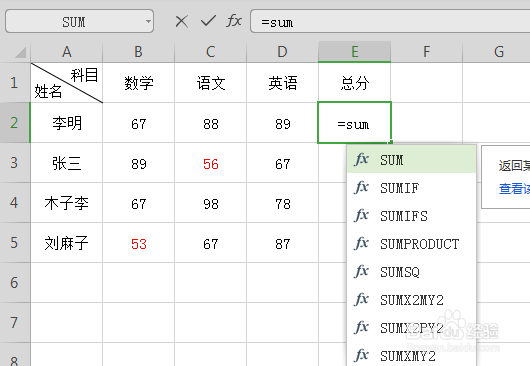Screen dimensions: 530x366
Task: Select the SUM function suggestion
Action: tap(411, 160)
